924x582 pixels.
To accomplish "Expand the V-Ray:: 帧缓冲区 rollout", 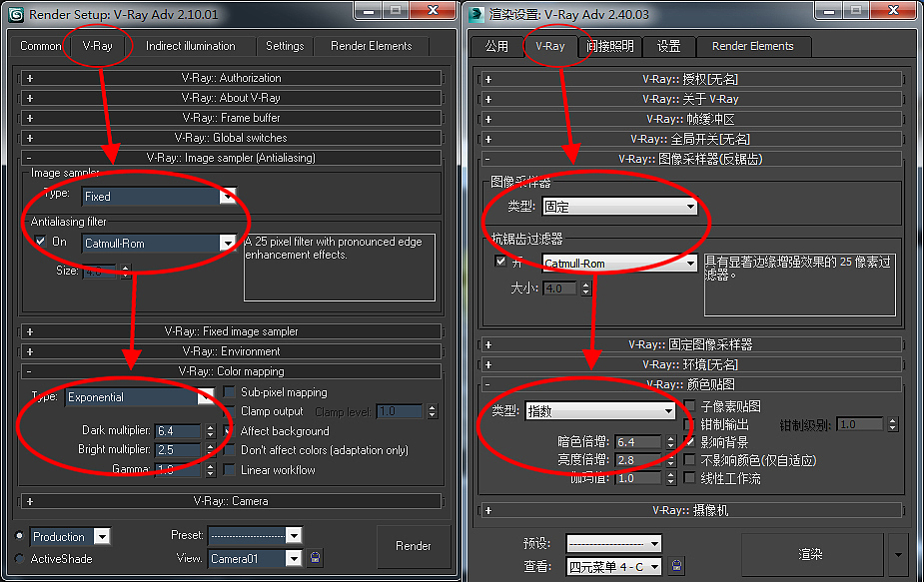I will click(x=690, y=119).
